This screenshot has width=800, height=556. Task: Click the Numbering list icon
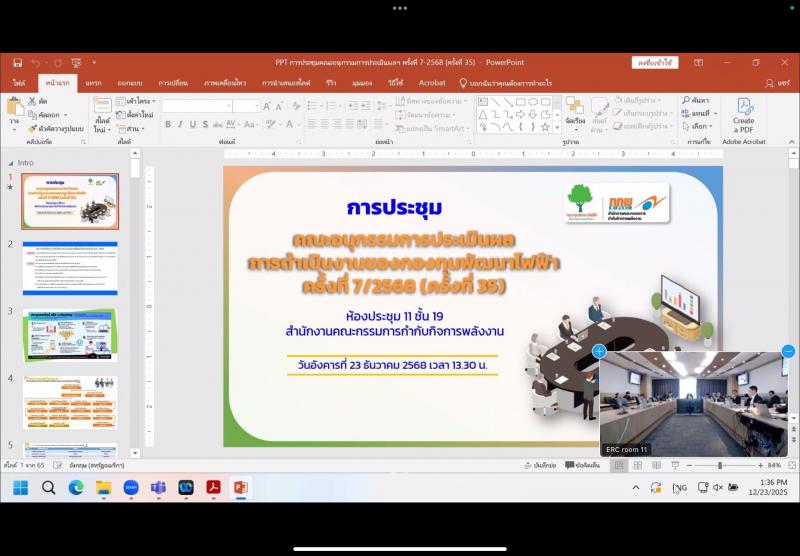[x=332, y=106]
